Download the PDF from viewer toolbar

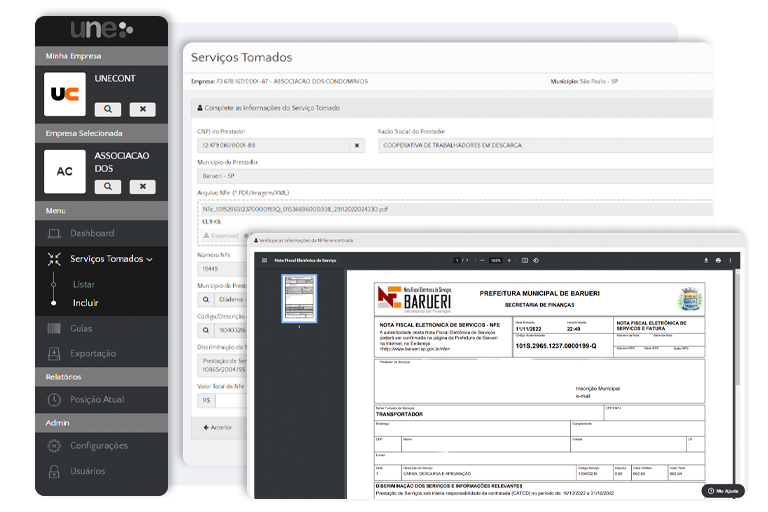tap(706, 260)
